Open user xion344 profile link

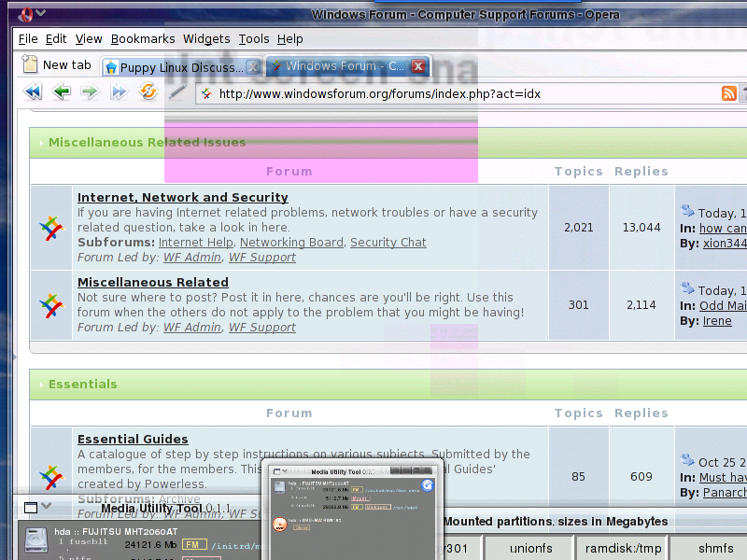click(x=725, y=244)
